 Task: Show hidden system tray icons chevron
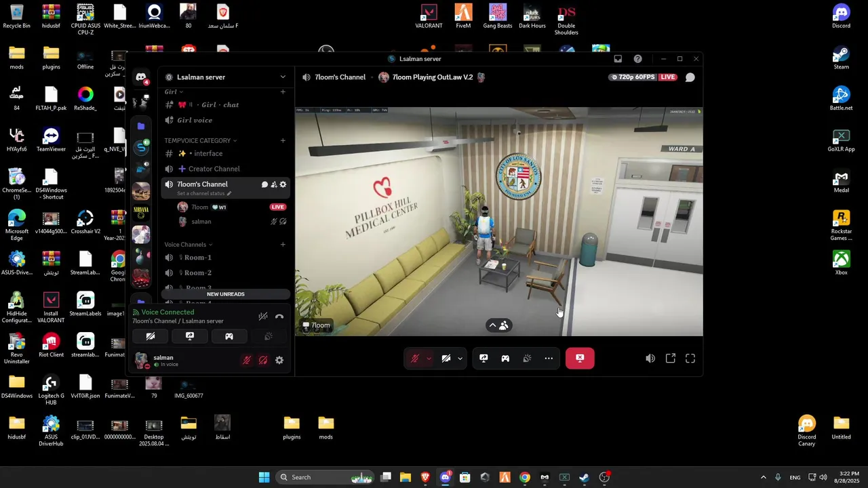(x=763, y=477)
